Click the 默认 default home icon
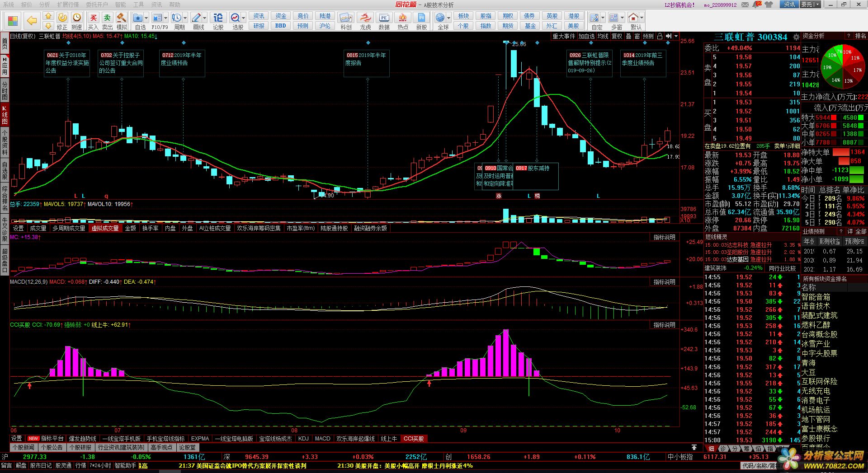Screen dimensions: 868x473 (x=633, y=18)
